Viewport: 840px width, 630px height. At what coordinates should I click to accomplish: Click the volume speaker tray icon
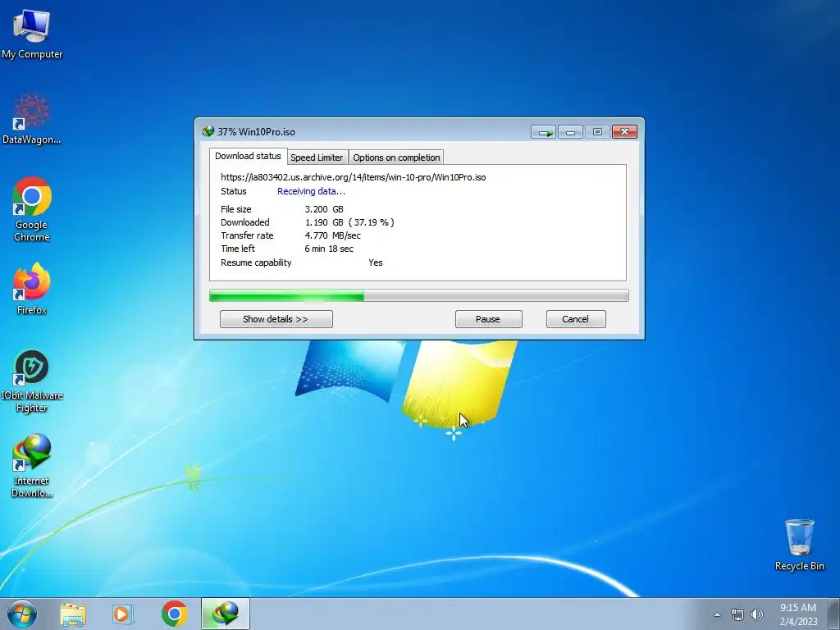tap(757, 614)
